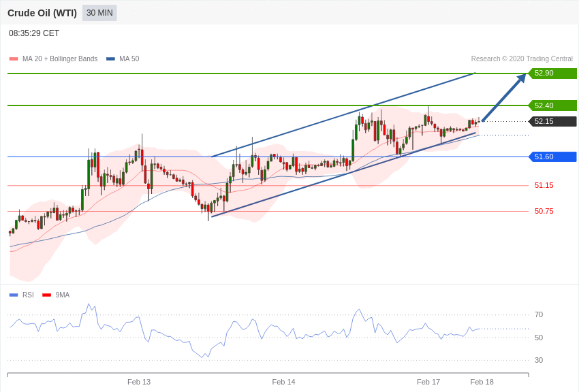Click the Feb 18 date axis label

(482, 382)
